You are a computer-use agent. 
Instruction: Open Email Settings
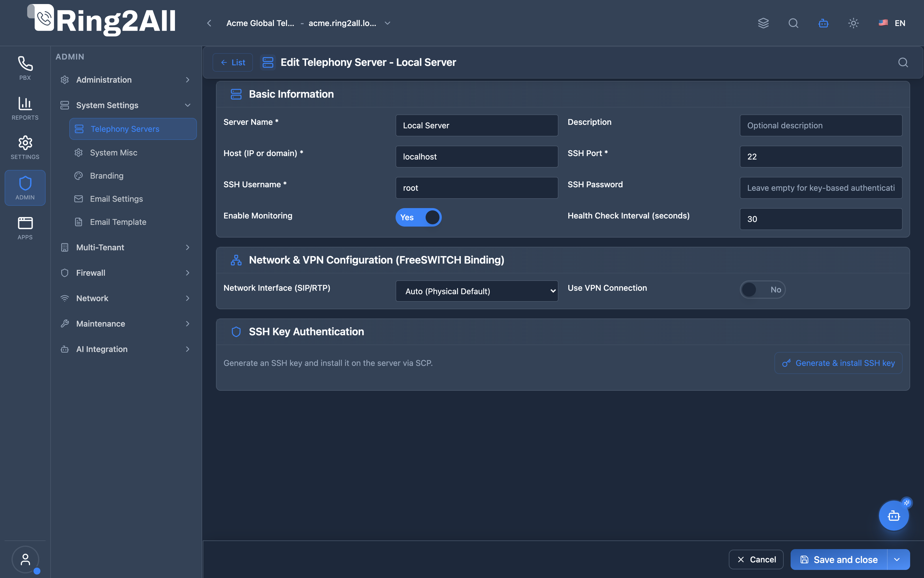click(x=133, y=199)
